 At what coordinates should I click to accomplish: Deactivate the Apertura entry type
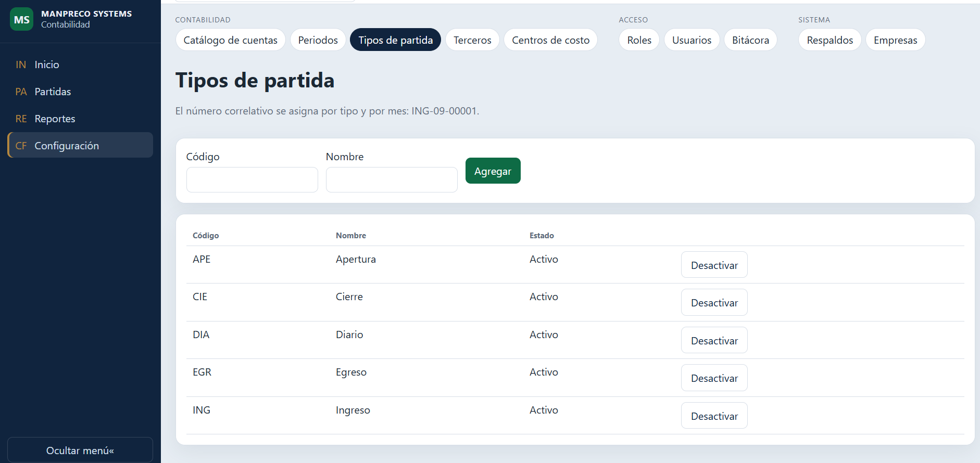[714, 265]
